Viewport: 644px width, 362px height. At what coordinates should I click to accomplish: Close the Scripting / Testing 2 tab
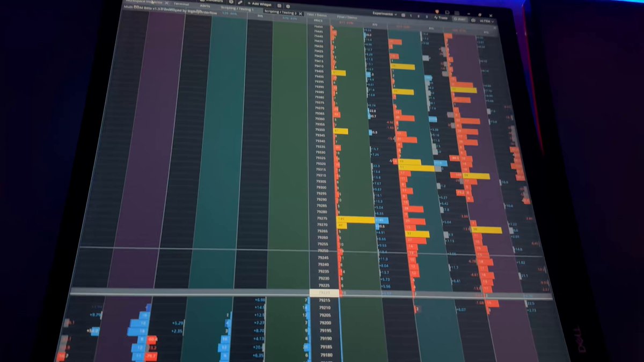[301, 13]
